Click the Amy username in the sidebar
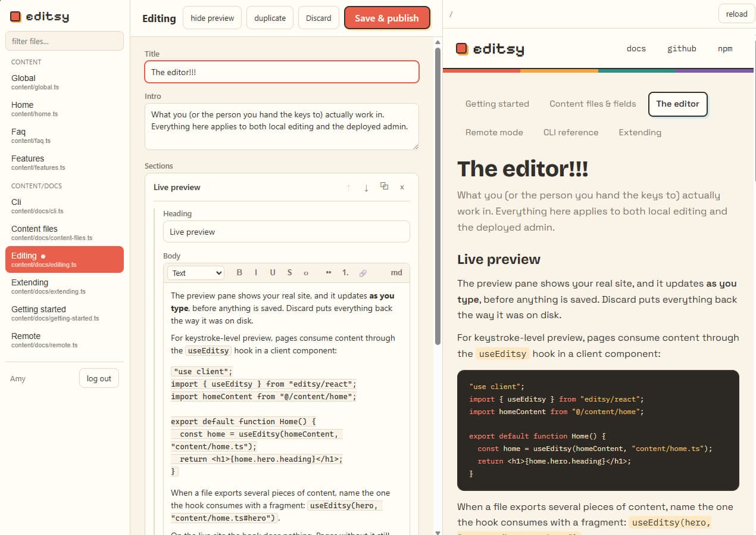This screenshot has height=535, width=756. [x=18, y=378]
